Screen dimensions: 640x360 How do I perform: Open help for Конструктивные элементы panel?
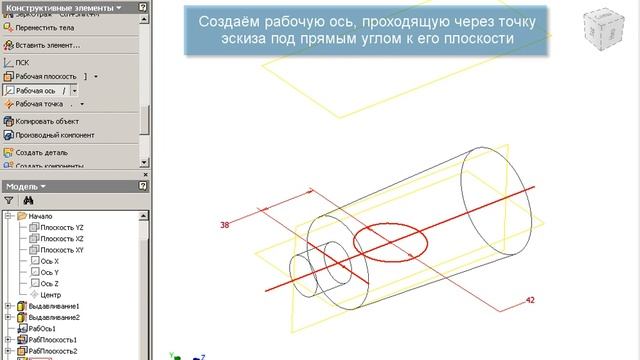[142, 7]
